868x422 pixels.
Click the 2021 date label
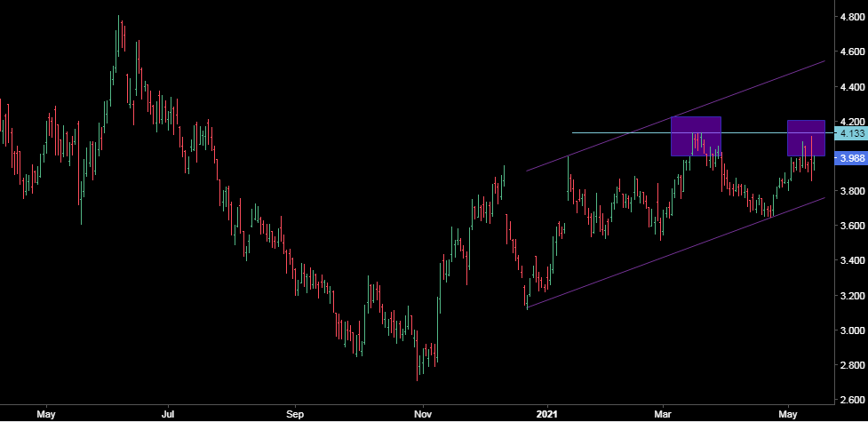click(547, 414)
